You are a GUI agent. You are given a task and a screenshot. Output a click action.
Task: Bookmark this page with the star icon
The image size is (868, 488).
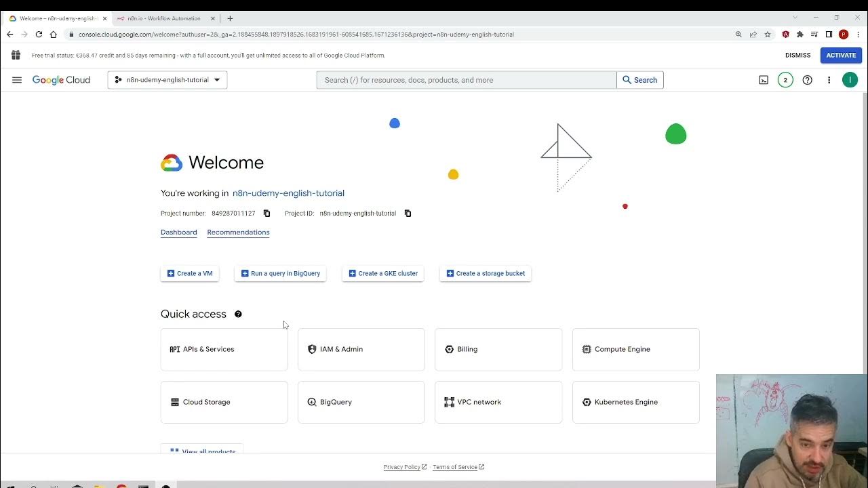pyautogui.click(x=768, y=35)
